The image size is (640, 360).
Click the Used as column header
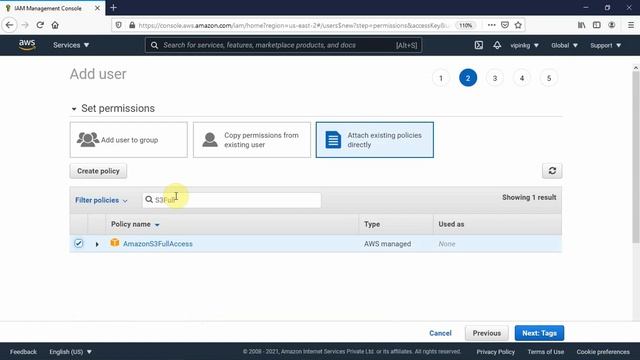451,224
